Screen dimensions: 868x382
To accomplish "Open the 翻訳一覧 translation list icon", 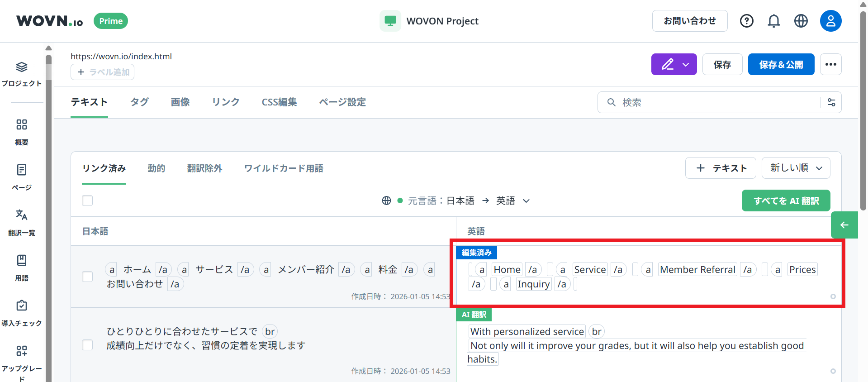I will tap(22, 222).
